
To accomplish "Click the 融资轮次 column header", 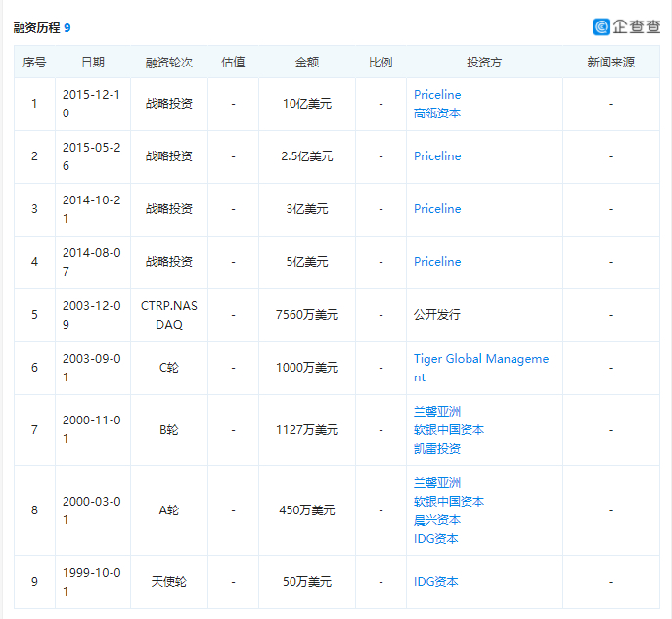I will [x=169, y=63].
